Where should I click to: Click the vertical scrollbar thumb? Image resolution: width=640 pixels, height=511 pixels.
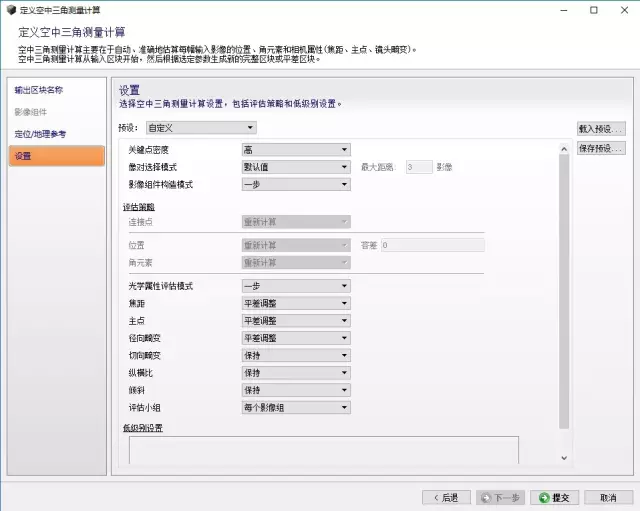[564, 291]
